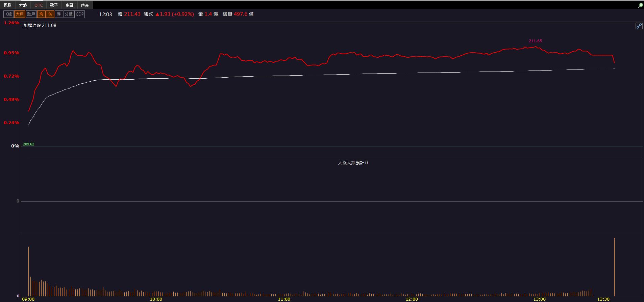Image resolution: width=644 pixels, height=302 pixels.
Task: Click the magnifier search icon
Action: click(x=640, y=5)
